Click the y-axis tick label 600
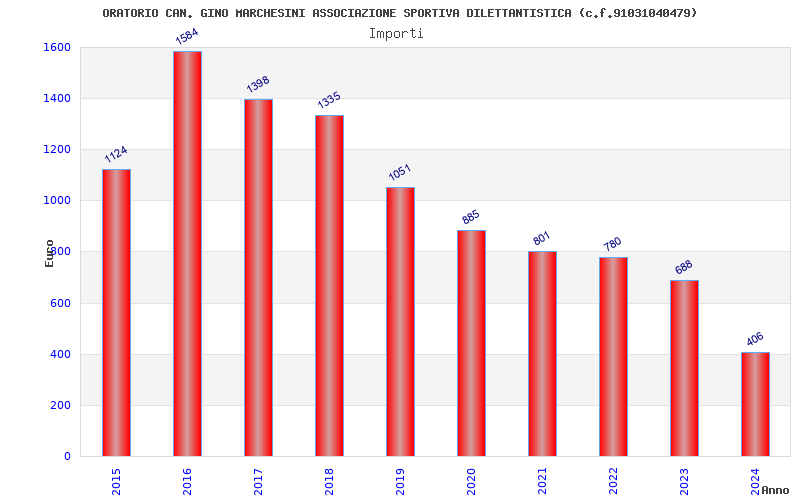The height and width of the screenshot is (500, 800). [x=60, y=303]
